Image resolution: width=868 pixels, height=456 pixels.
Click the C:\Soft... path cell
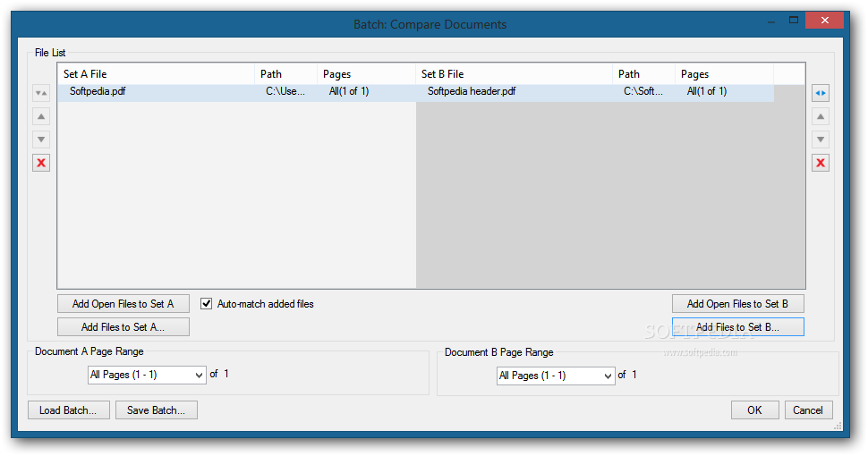[x=643, y=91]
